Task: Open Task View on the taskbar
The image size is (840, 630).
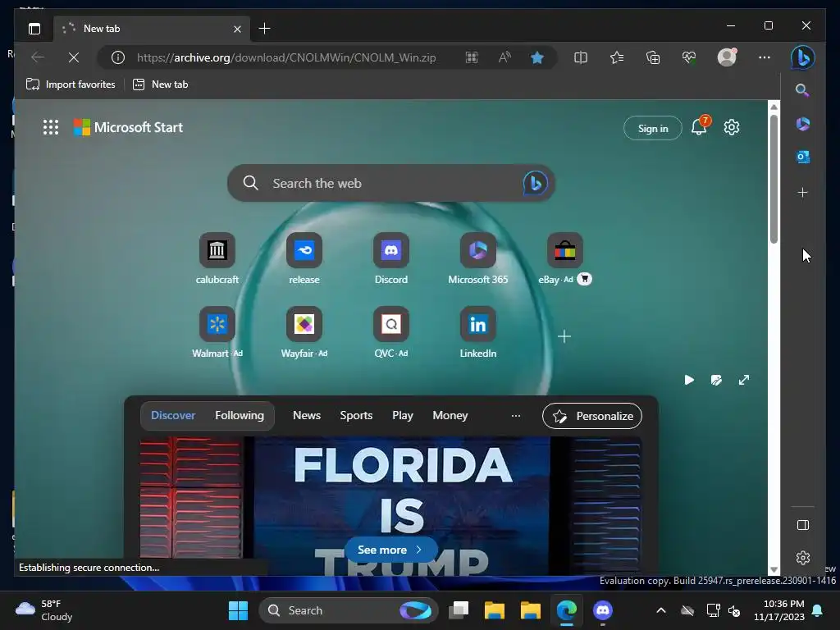Action: coord(459,610)
